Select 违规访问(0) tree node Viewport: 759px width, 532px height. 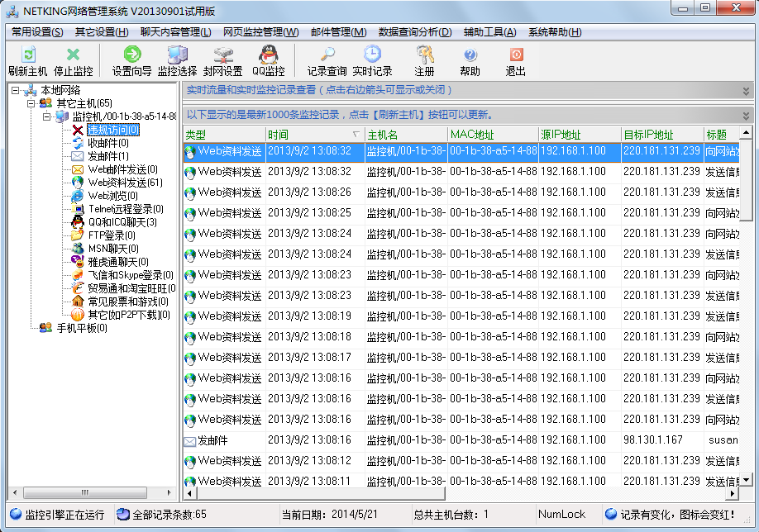click(x=113, y=130)
